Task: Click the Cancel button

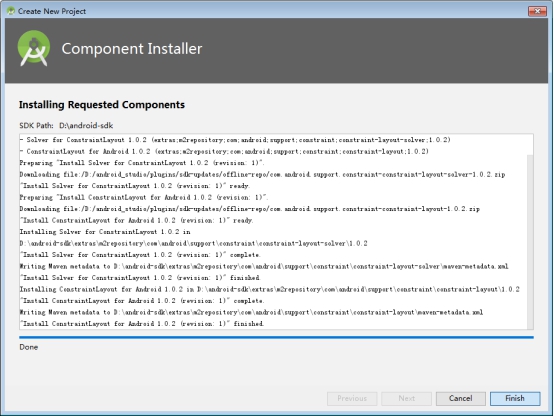Action: coord(460,398)
